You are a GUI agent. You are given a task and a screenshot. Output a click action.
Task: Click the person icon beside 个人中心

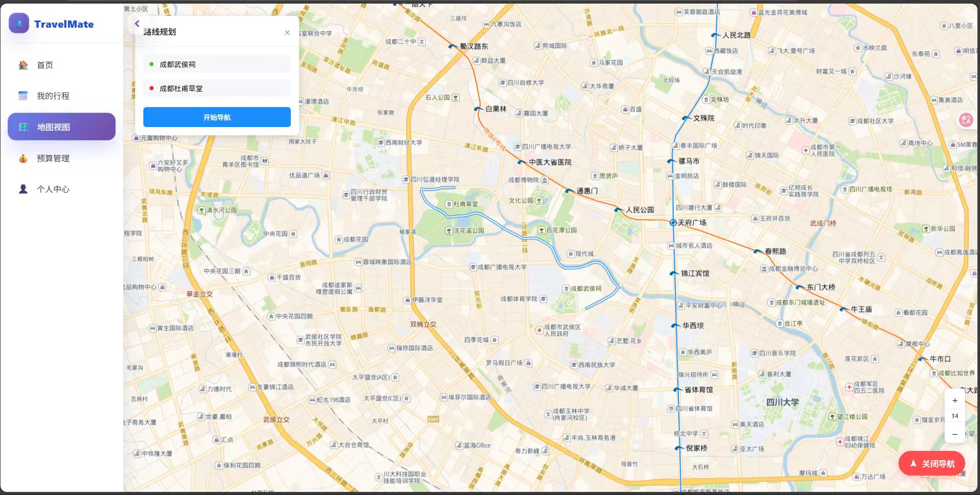coord(23,189)
